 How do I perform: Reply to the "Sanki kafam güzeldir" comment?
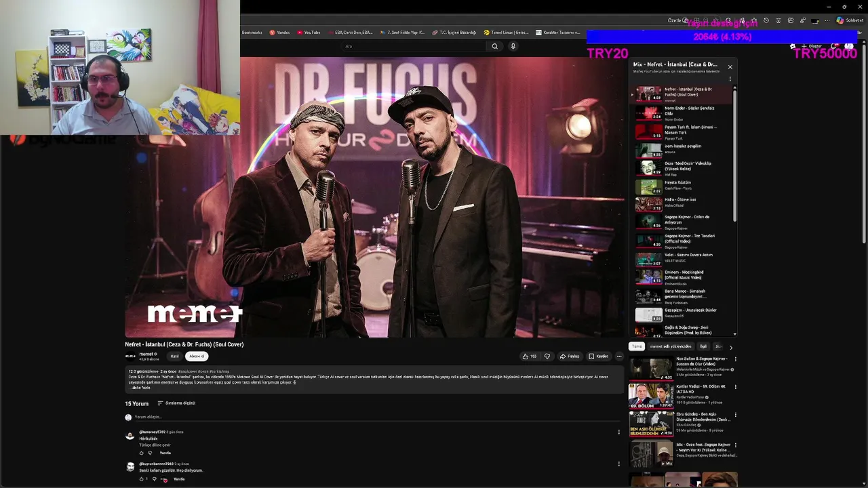pos(179,479)
